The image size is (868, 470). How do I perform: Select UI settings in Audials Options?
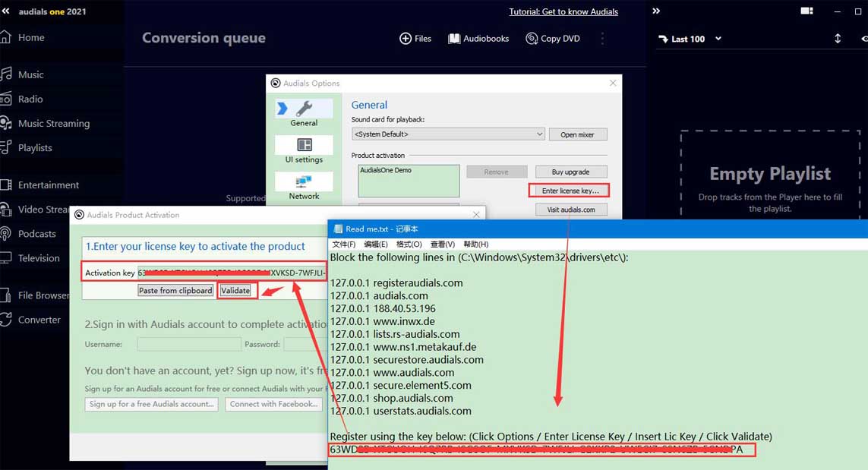click(304, 150)
